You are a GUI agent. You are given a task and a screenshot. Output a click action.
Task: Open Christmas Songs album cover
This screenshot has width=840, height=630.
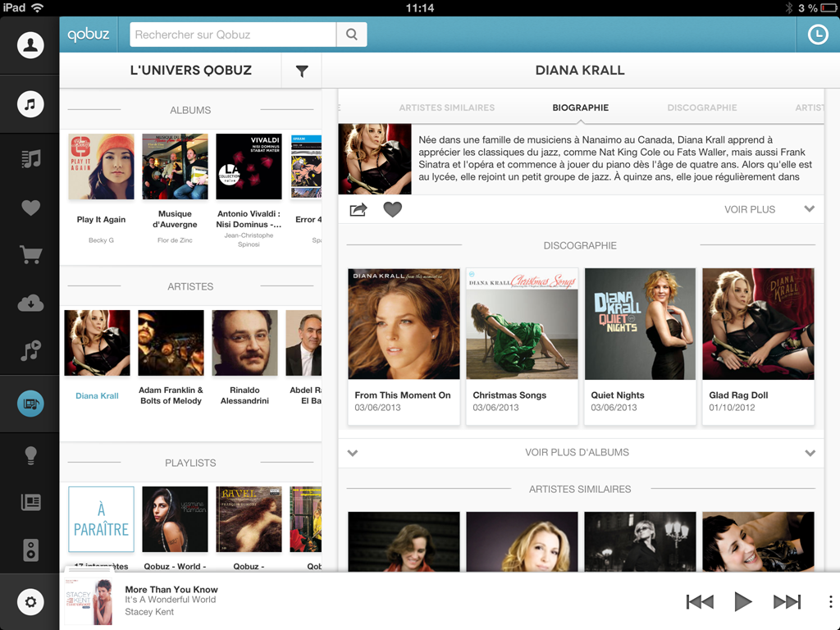pos(522,324)
